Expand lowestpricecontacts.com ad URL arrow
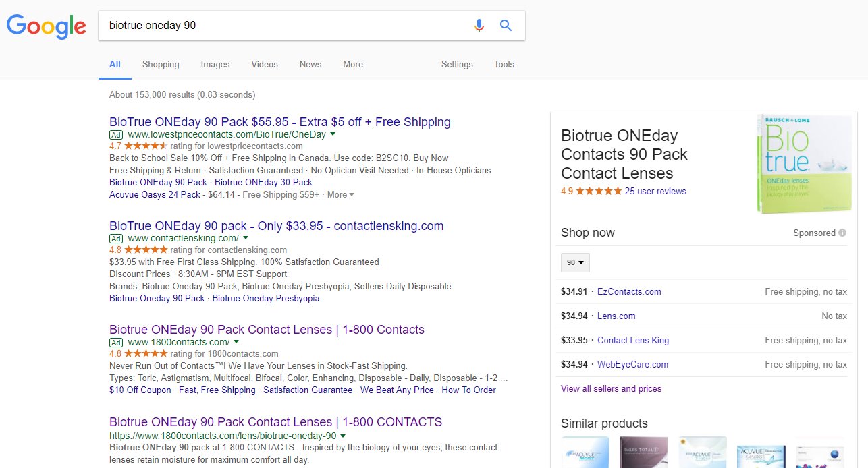The image size is (868, 468). [333, 135]
